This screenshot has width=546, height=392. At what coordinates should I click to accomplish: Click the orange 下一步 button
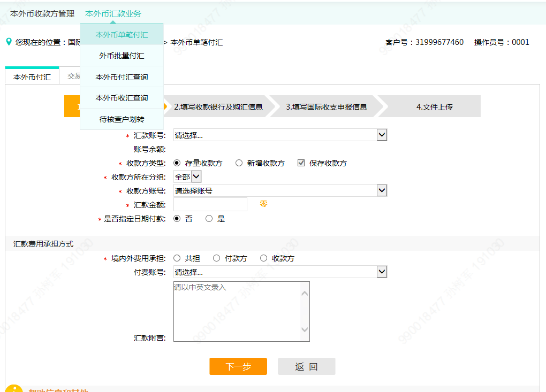click(x=238, y=366)
